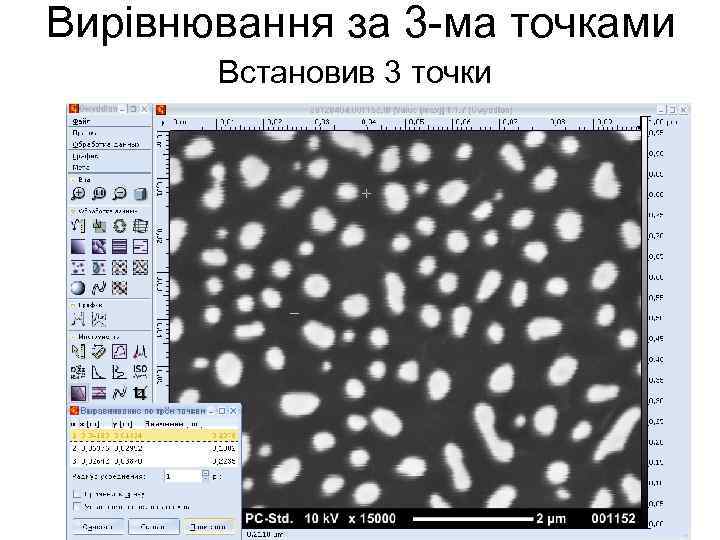Click the Zoom Out magnifier icon
Image resolution: width=720 pixels, height=540 pixels.
(120, 193)
